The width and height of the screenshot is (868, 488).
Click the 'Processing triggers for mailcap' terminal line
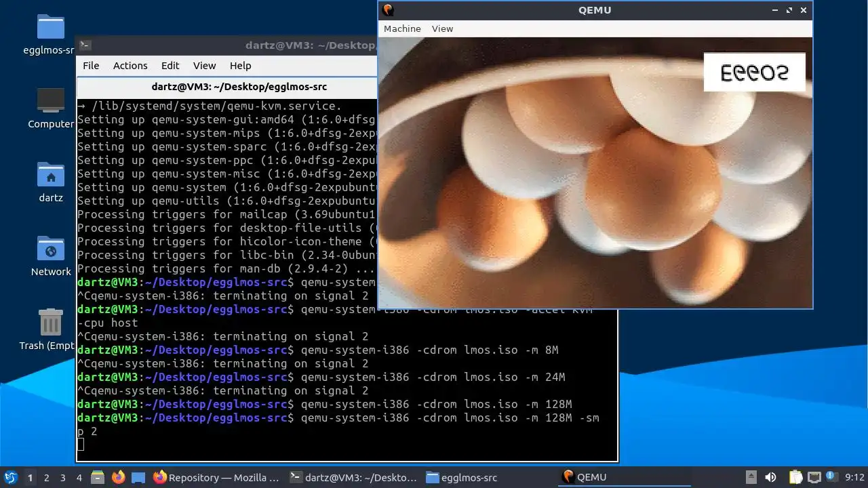[226, 214]
